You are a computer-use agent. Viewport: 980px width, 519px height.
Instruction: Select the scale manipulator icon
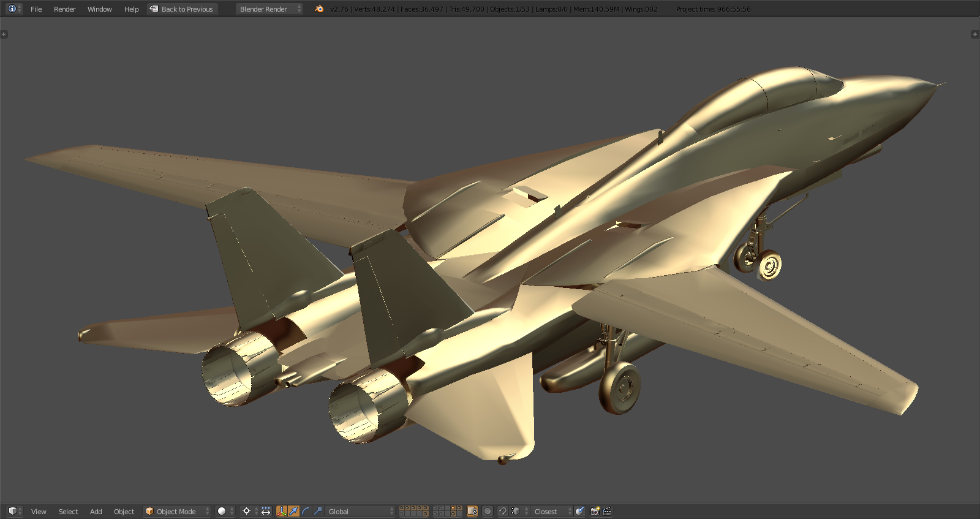(317, 511)
